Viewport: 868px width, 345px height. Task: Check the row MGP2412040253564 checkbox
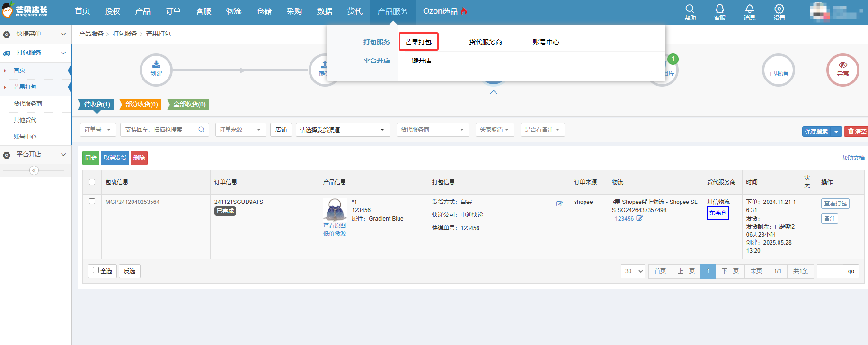click(92, 202)
